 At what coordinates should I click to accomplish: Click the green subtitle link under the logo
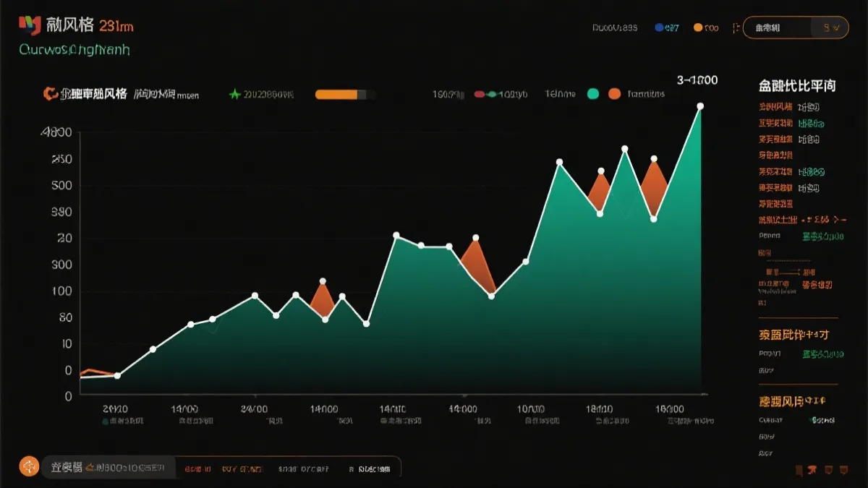tap(75, 50)
